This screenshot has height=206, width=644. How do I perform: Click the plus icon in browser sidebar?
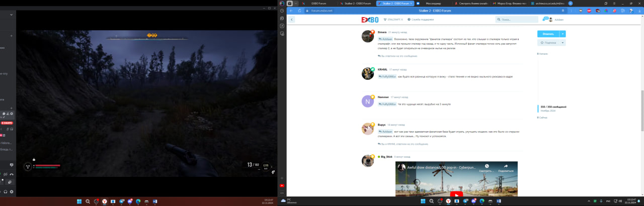click(x=282, y=178)
